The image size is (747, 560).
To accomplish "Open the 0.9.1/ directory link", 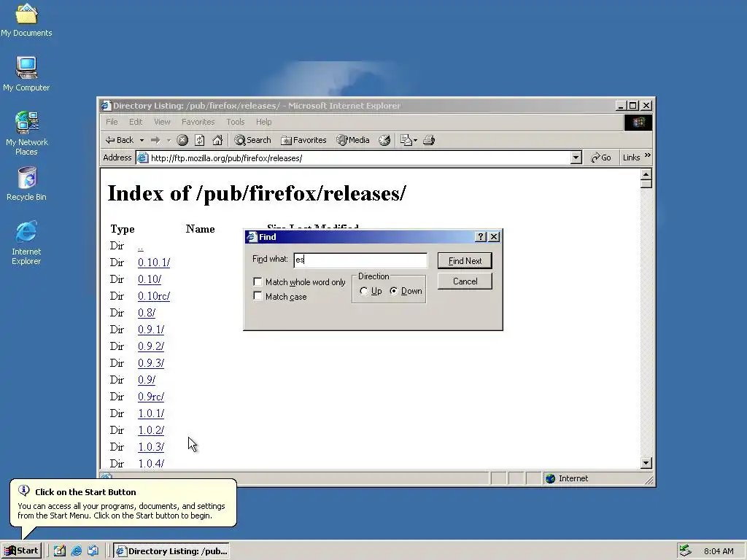I will click(151, 330).
